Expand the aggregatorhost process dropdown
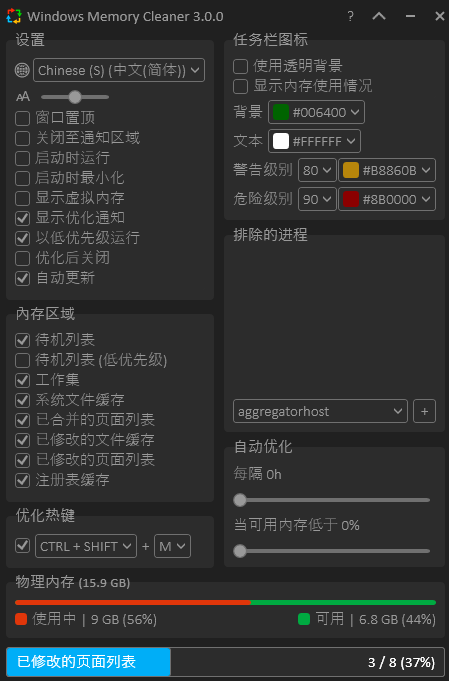Viewport: 449px width, 681px height. [x=320, y=411]
